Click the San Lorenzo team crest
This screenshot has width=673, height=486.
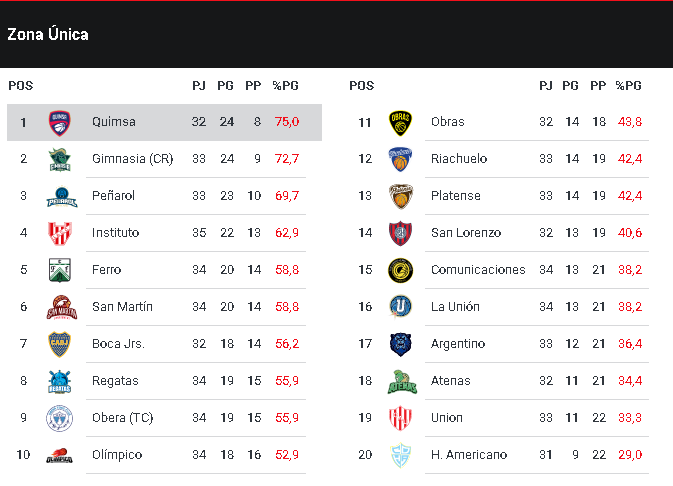coord(400,233)
